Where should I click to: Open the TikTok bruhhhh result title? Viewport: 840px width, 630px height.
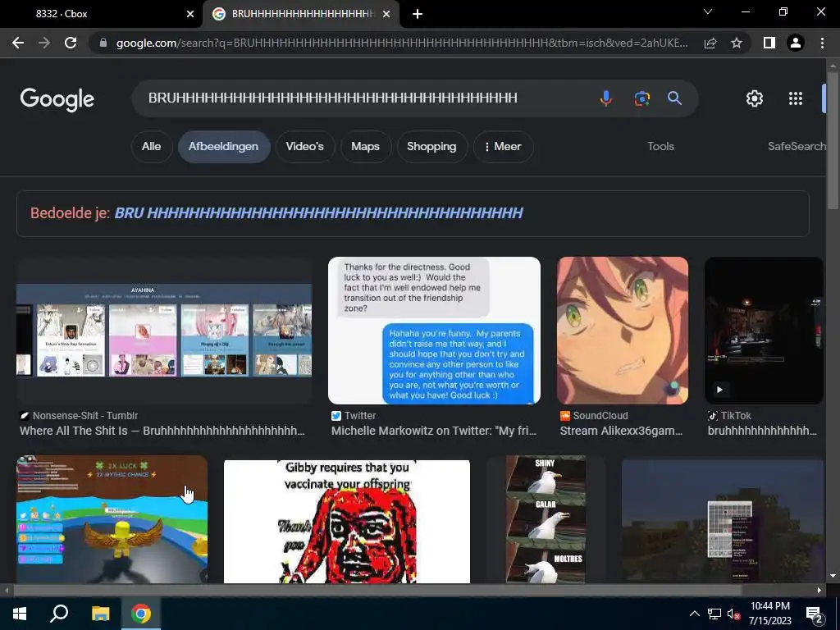(x=762, y=431)
